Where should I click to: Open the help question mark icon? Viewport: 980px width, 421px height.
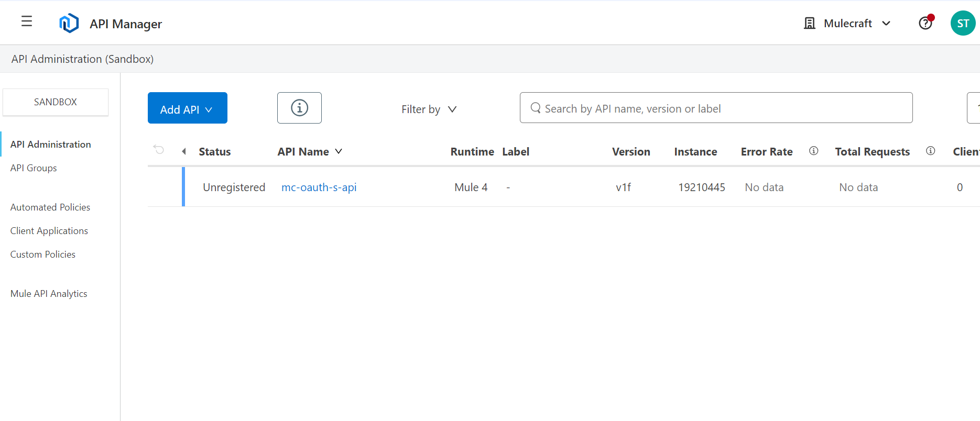click(x=925, y=24)
